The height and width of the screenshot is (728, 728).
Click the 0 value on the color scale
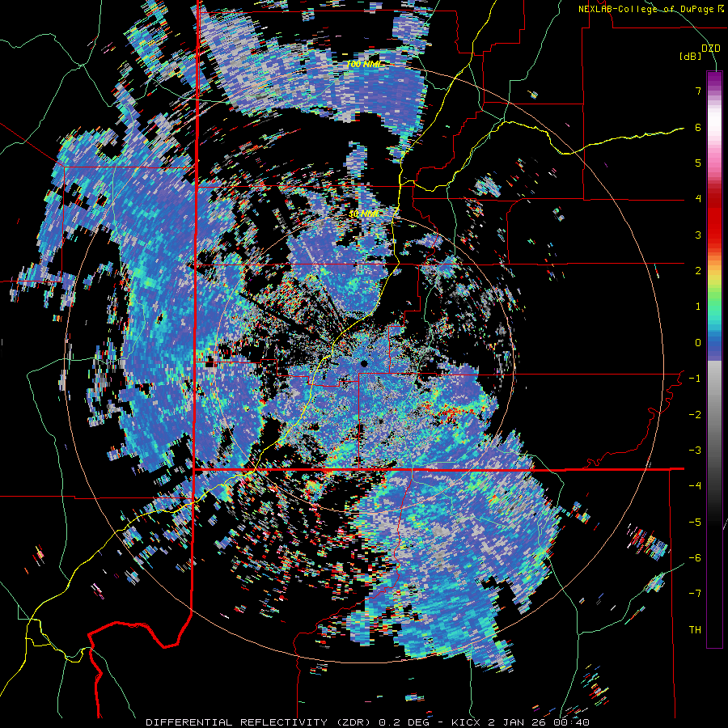(x=698, y=343)
